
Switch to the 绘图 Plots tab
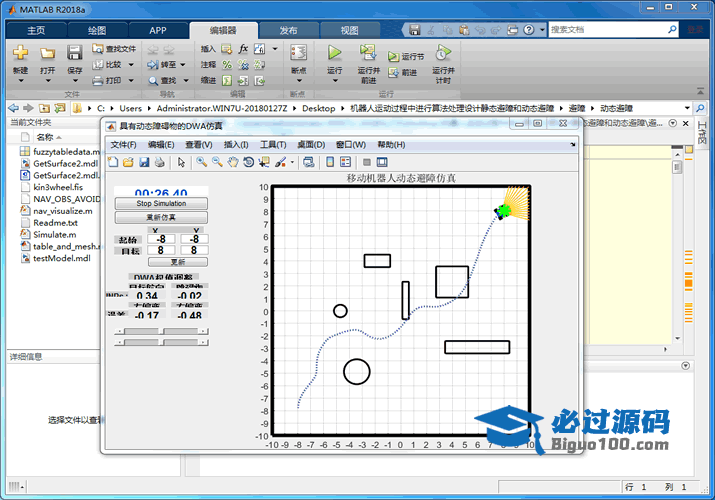pos(97,31)
